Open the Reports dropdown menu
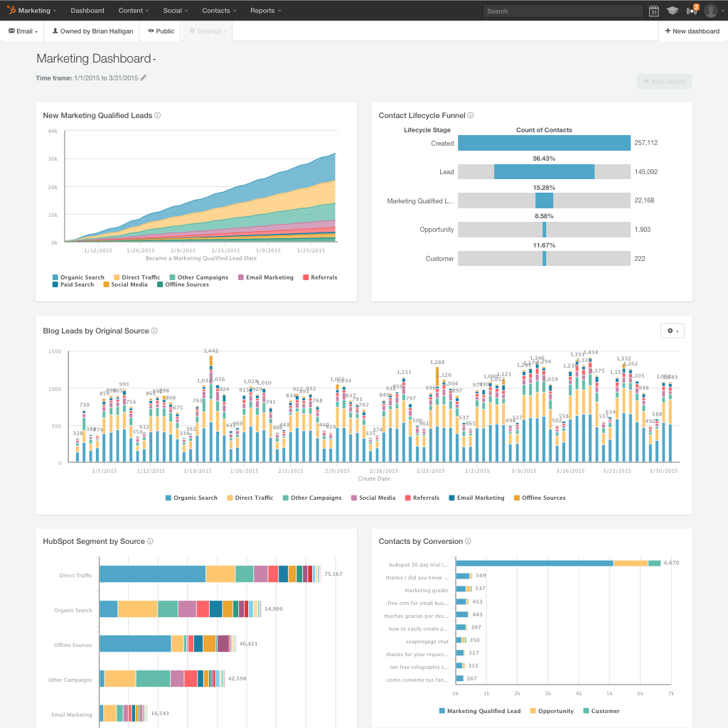This screenshot has width=728, height=728. click(265, 10)
